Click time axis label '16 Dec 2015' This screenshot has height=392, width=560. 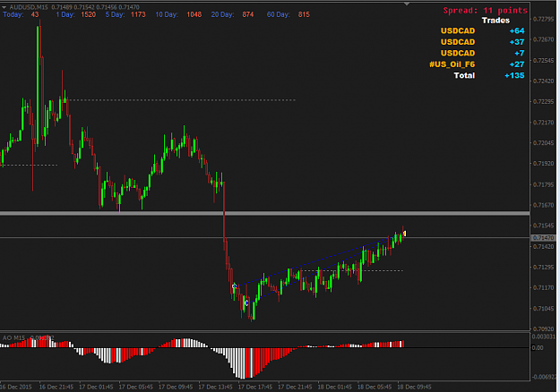point(16,387)
